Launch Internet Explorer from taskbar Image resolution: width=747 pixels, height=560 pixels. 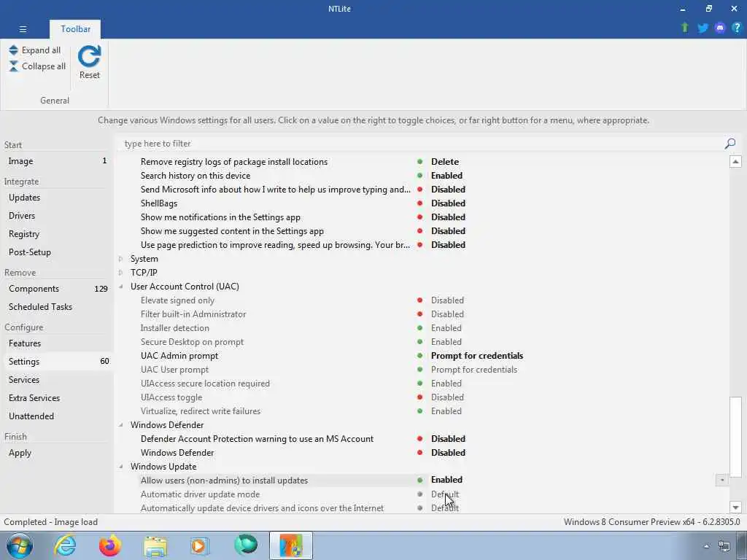coord(65,545)
